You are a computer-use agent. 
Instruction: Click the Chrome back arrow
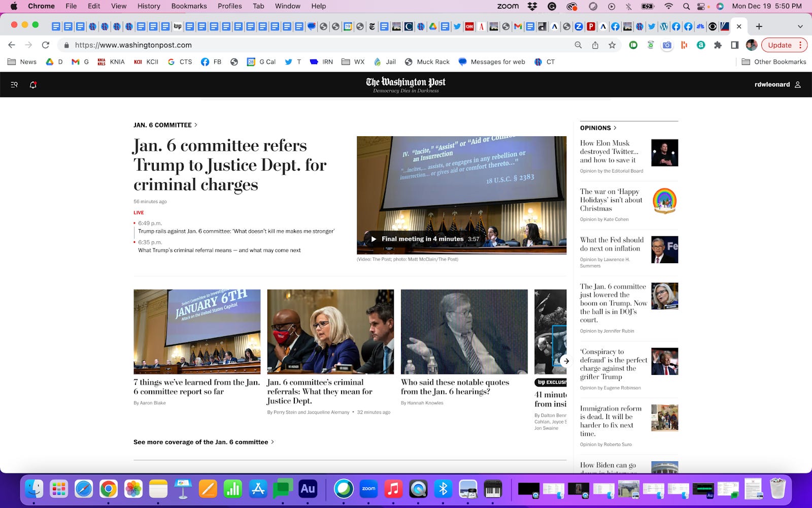[x=12, y=45]
